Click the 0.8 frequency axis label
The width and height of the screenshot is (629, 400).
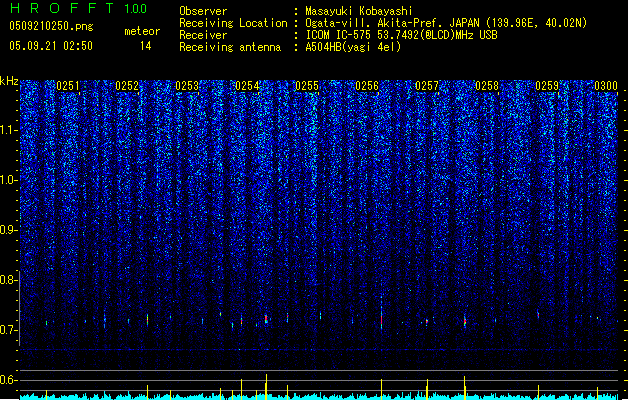8,280
